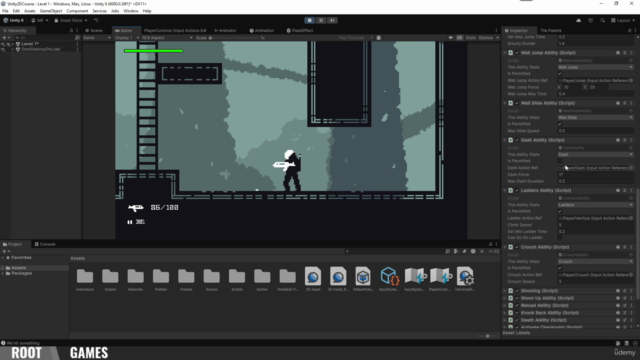This screenshot has width=640, height=360.
Task: Open the Scripts folder in Assets
Action: pos(237,279)
